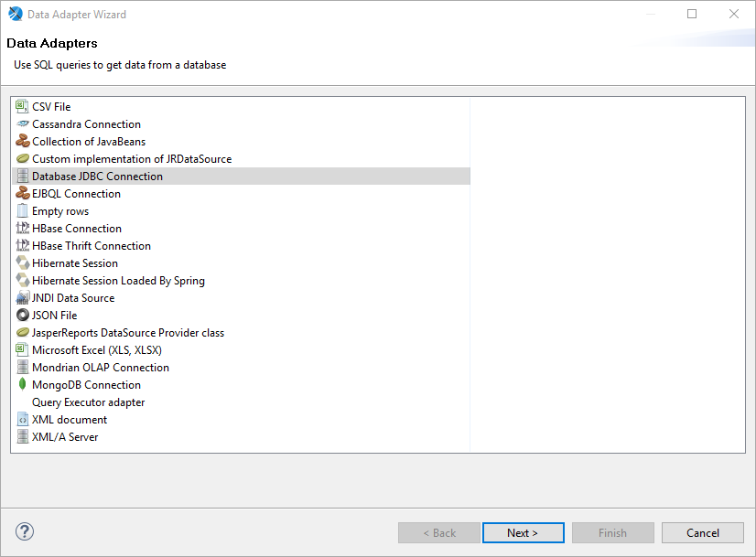Click the Database JDBC Connection icon

coord(23,177)
